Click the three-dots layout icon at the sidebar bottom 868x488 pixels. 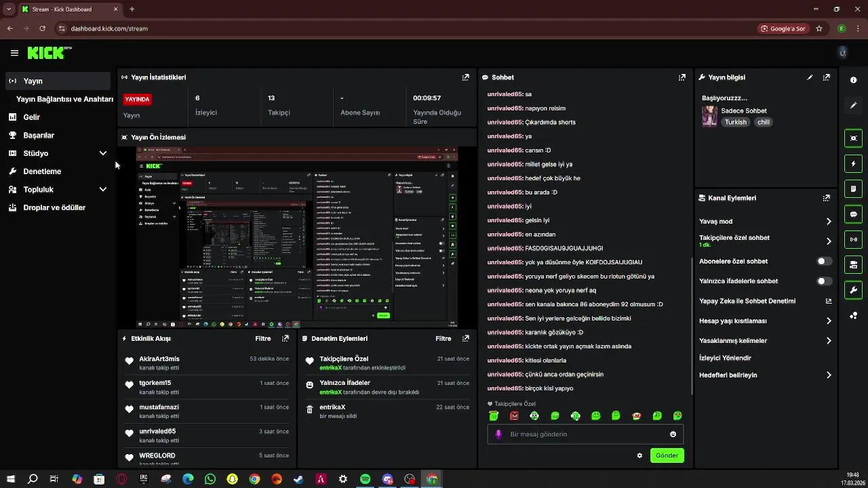pyautogui.click(x=853, y=316)
